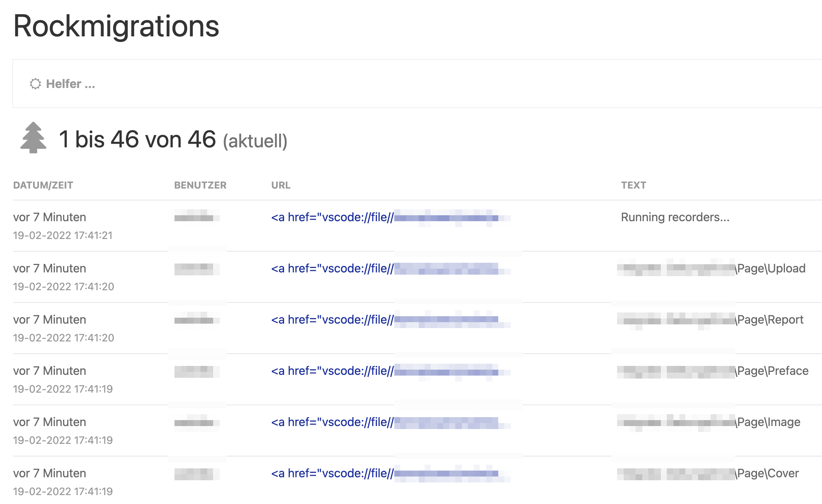
Task: Sort entries by the DATUM/ZEIT column
Action: pyautogui.click(x=43, y=185)
